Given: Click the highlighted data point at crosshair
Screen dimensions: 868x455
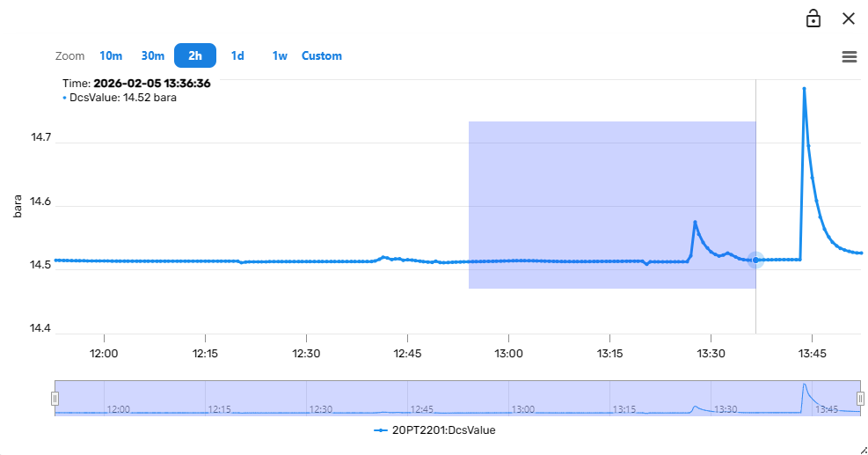Looking at the screenshot, I should (755, 260).
